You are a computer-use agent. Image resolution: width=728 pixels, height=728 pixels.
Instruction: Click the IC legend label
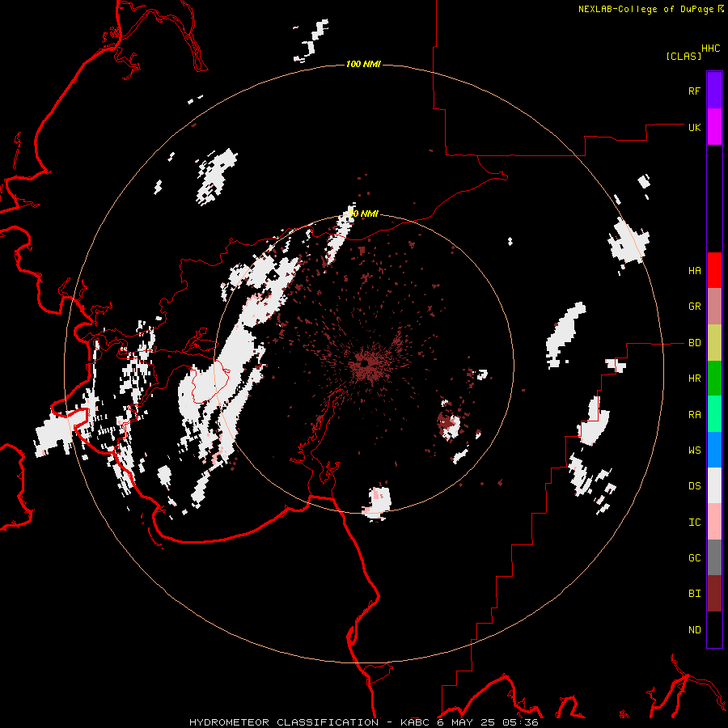tap(695, 523)
